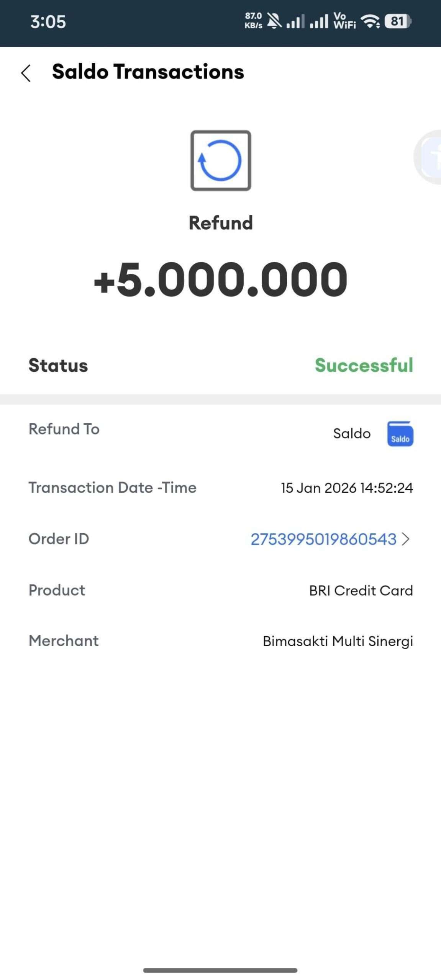This screenshot has height=980, width=441.
Task: Tap the blue Saldo wallet icon
Action: (400, 434)
